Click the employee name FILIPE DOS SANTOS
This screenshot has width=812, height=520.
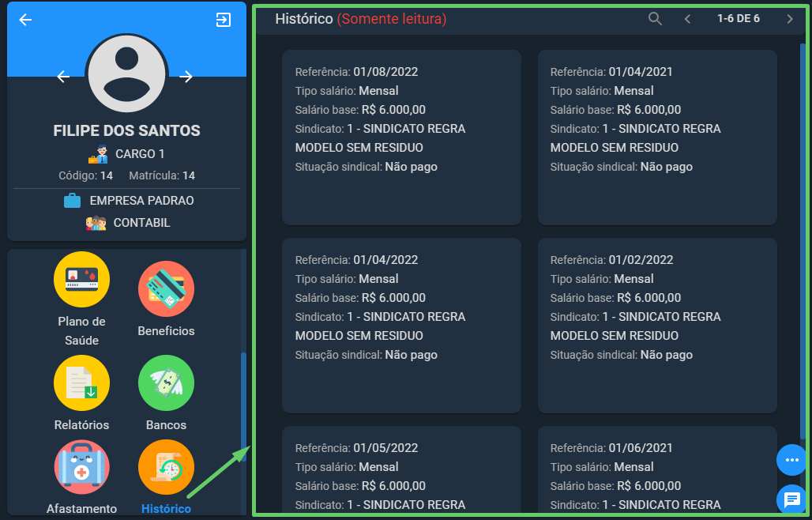[x=127, y=130]
